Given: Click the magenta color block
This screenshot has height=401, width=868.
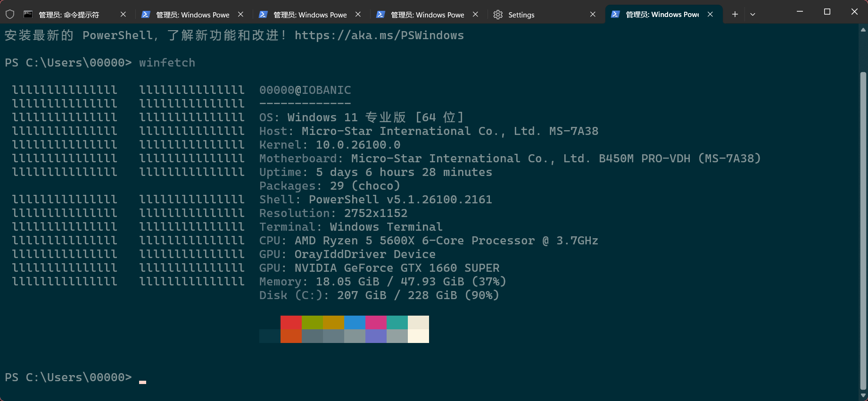Looking at the screenshot, I should 376,323.
